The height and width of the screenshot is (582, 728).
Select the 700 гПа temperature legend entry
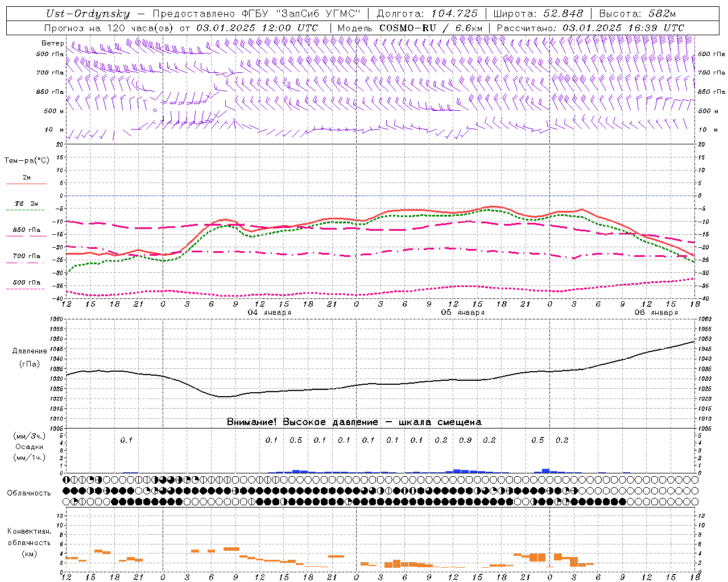coord(27,256)
